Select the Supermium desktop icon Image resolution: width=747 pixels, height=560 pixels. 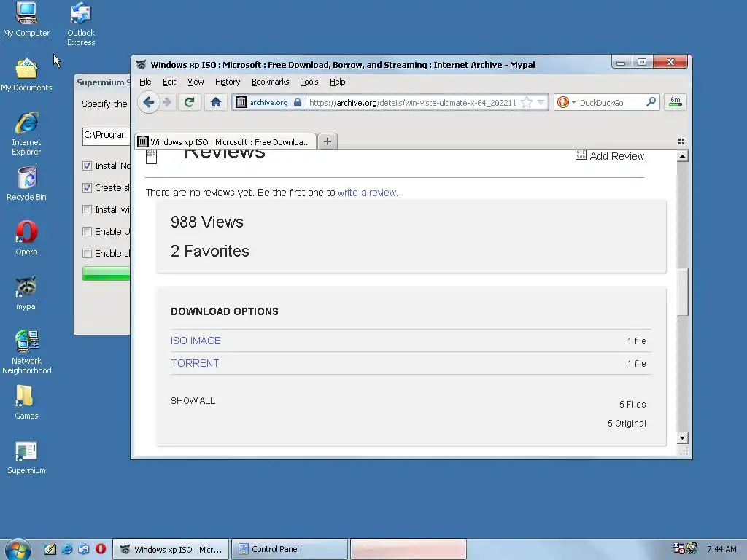[26, 458]
